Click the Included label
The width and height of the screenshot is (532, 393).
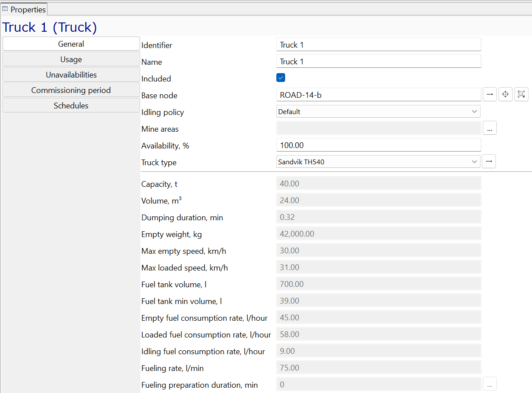pos(156,79)
